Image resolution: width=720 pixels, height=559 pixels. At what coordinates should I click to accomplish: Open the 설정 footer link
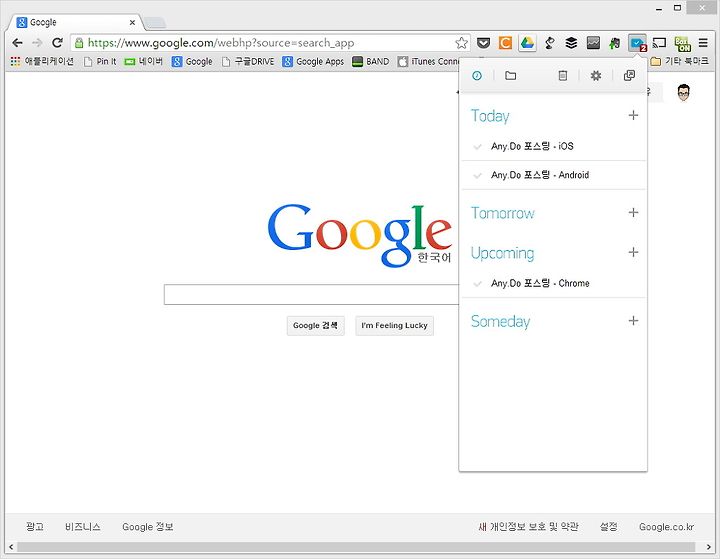pyautogui.click(x=608, y=527)
